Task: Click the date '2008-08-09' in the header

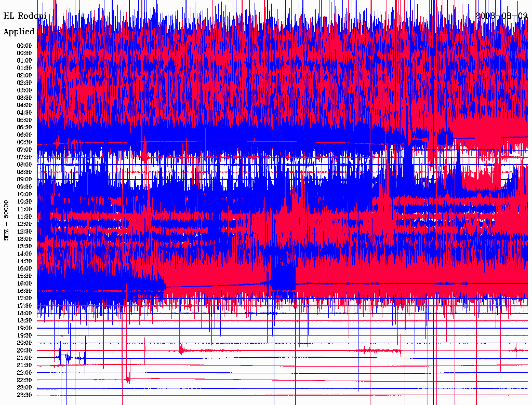Action: [501, 16]
